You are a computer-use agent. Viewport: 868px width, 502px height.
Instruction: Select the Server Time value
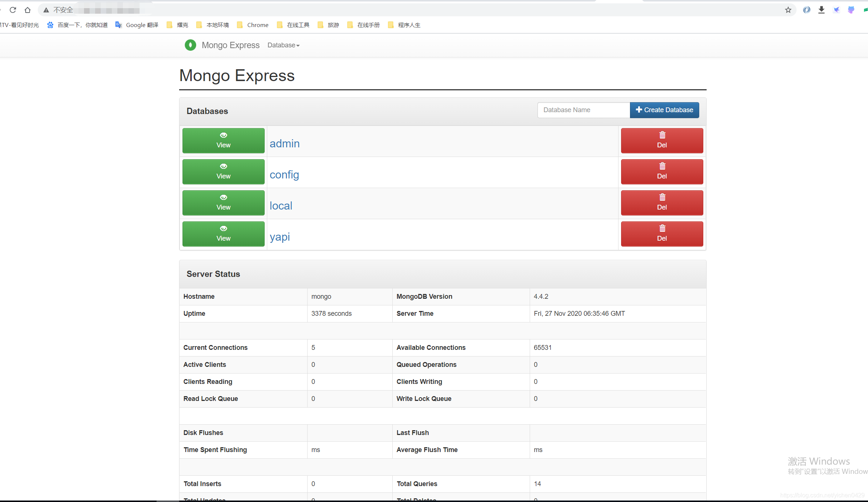pos(579,314)
